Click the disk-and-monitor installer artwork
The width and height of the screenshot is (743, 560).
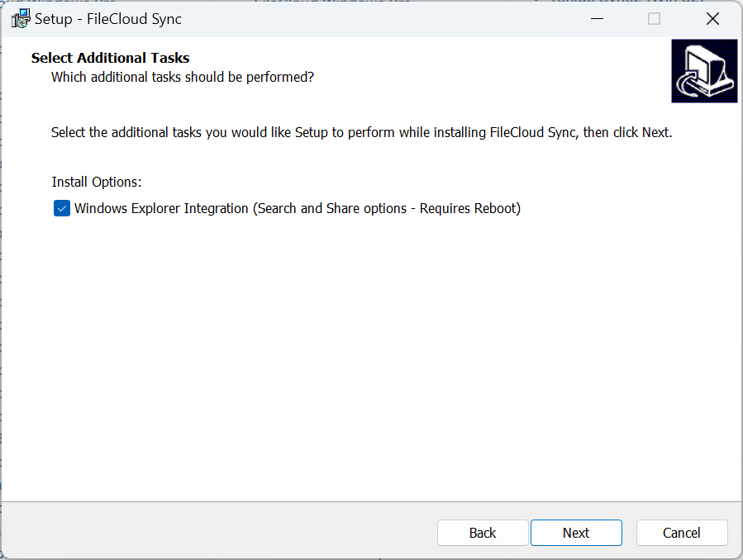point(703,71)
